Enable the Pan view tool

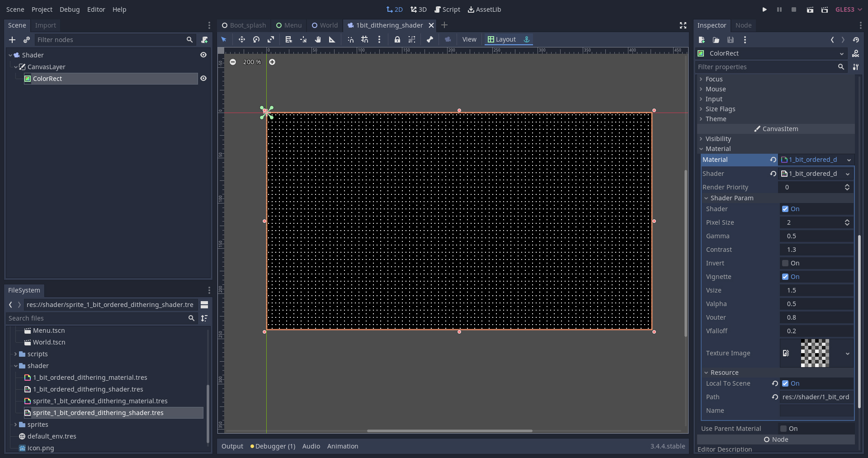(x=318, y=40)
